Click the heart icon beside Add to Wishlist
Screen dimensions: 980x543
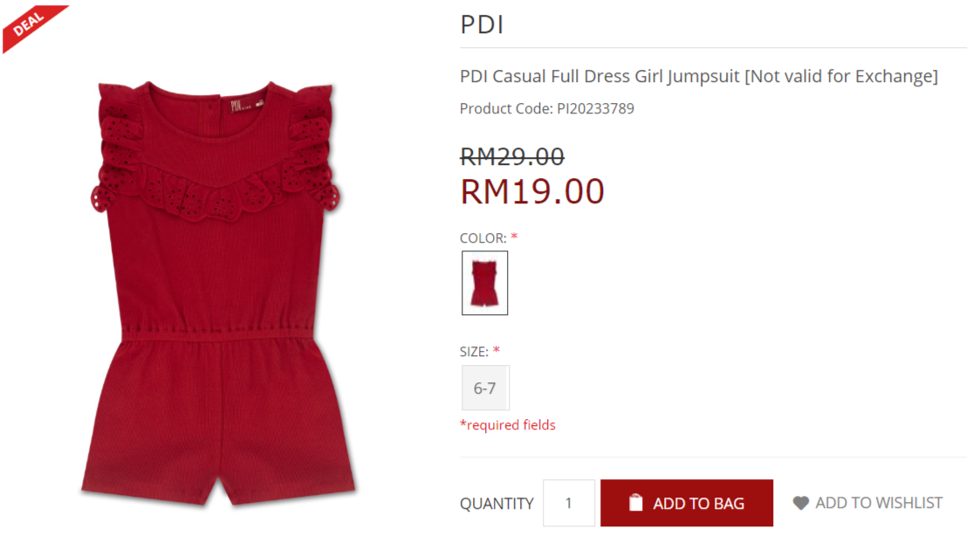click(x=800, y=503)
